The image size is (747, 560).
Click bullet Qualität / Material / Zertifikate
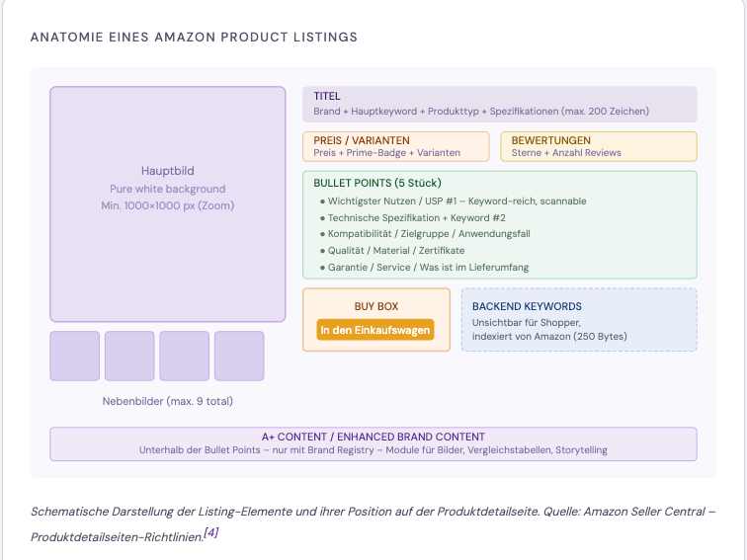(x=392, y=251)
